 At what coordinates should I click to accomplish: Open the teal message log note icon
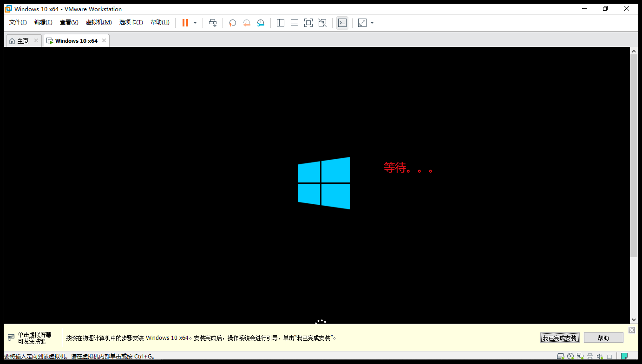point(624,356)
